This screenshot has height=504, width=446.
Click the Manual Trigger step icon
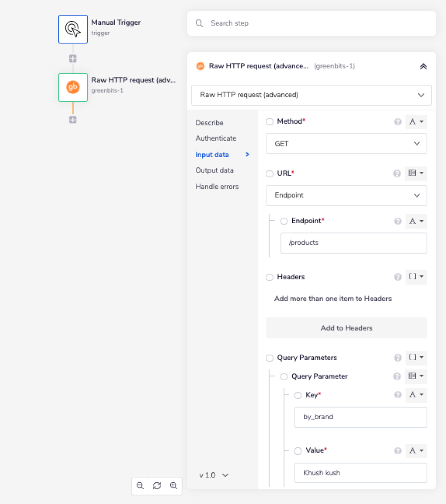coord(73,29)
